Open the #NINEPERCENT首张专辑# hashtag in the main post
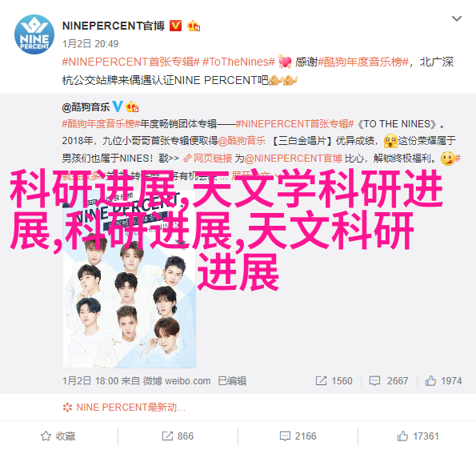Screen dimensions: 476x450 [131, 62]
